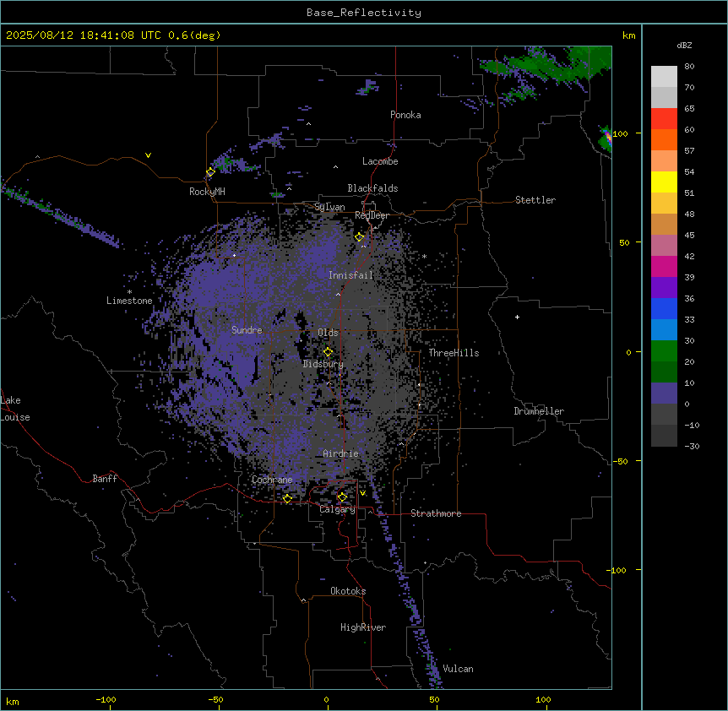
Task: Click the HighRiver label
Action: click(x=363, y=627)
